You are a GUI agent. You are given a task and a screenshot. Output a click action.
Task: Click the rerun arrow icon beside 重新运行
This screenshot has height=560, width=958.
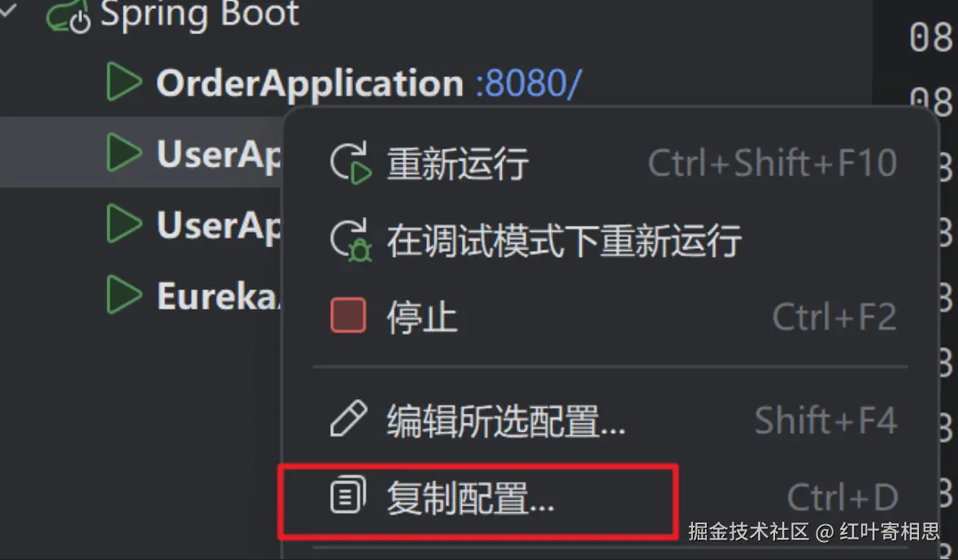pyautogui.click(x=350, y=163)
